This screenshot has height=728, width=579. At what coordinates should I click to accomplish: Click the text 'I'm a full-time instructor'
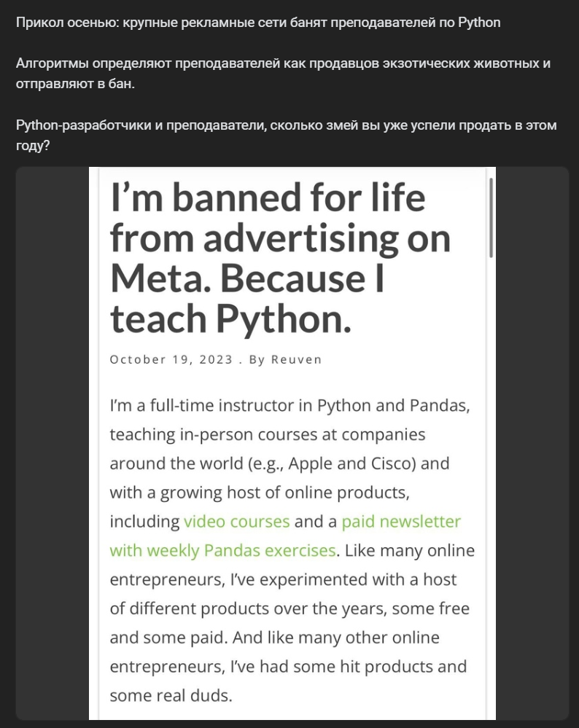[x=201, y=406]
